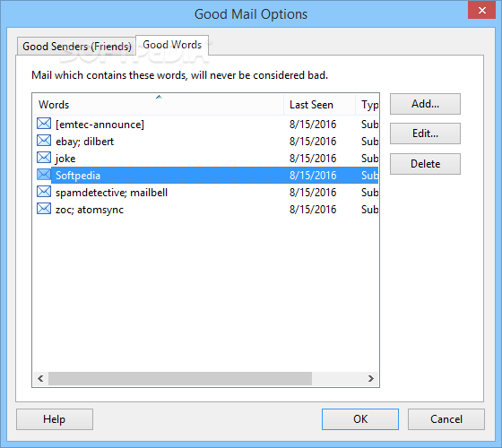Click the Type cell of spamdetective; mailbell row
The image size is (502, 448).
click(369, 193)
